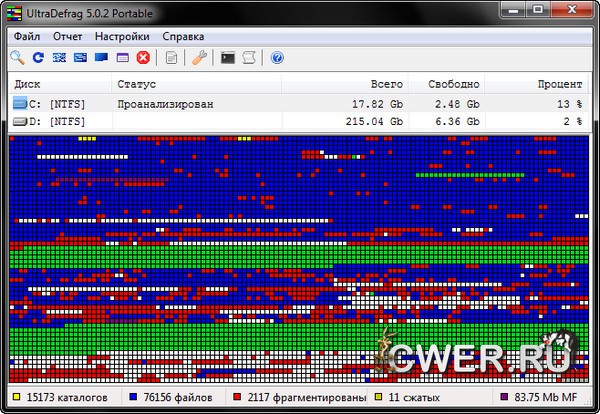The width and height of the screenshot is (600, 414).
Task: Click the Optimize MFT toolbar icon
Action: (x=122, y=58)
